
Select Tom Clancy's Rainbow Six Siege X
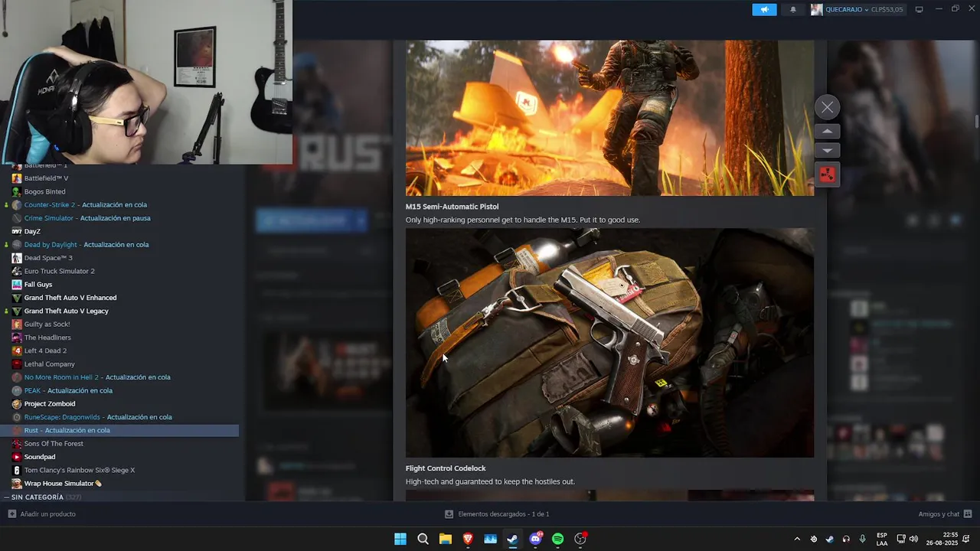[80, 470]
